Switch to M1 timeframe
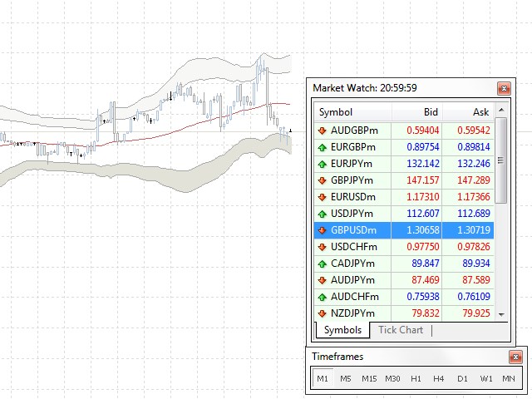 click(323, 378)
